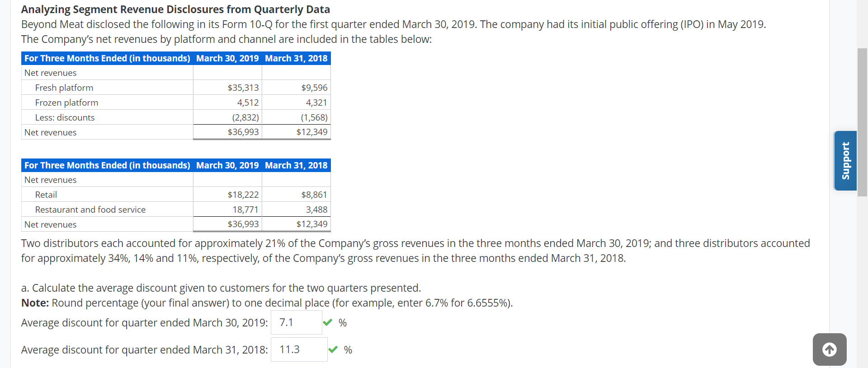Click the Retail revenue value $18,222

click(243, 194)
